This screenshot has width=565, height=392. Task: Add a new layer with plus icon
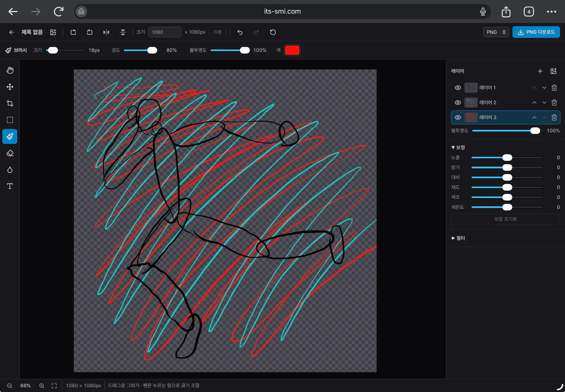click(540, 71)
